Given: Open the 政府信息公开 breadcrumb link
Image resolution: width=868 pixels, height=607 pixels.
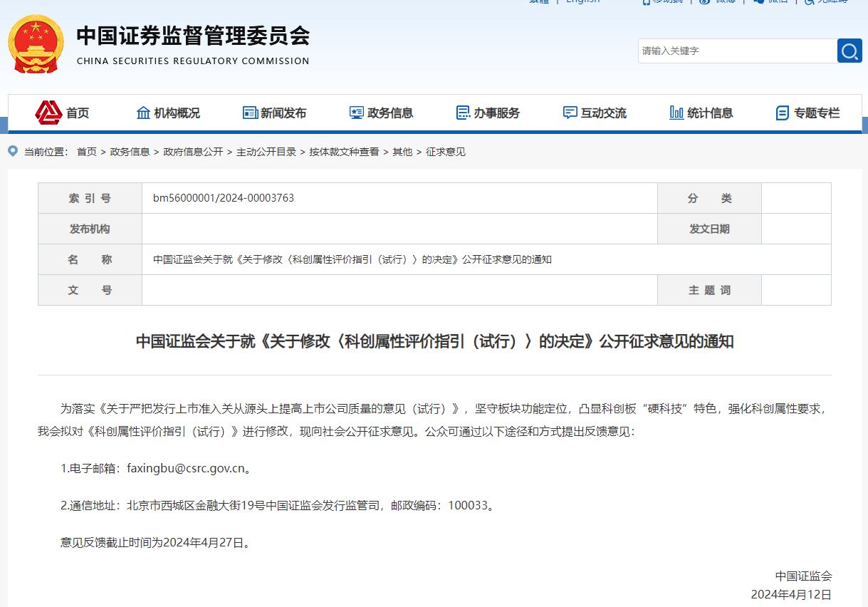Looking at the screenshot, I should click(193, 152).
